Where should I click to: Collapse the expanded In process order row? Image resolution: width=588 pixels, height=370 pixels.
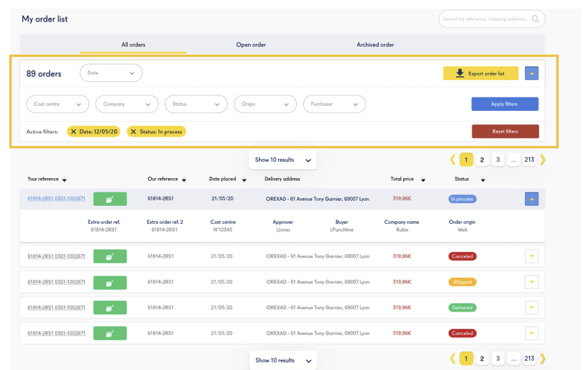(532, 199)
